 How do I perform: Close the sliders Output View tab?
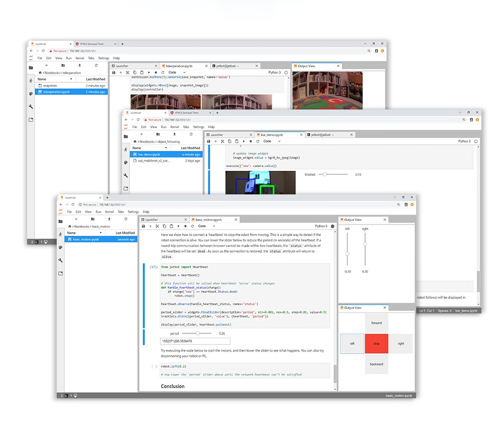(x=385, y=219)
